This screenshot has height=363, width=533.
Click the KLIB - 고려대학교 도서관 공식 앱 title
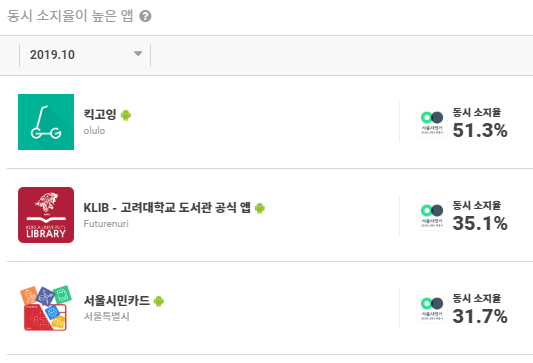[167, 207]
